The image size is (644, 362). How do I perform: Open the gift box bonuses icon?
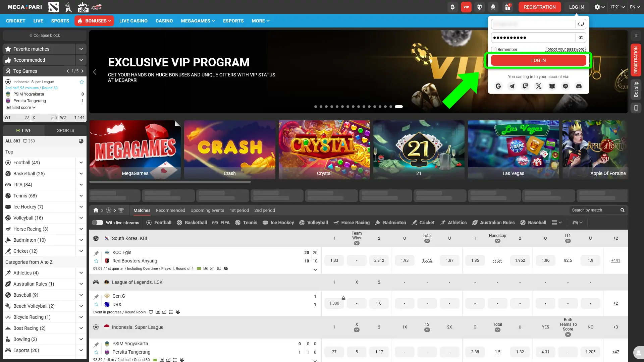[x=508, y=7]
